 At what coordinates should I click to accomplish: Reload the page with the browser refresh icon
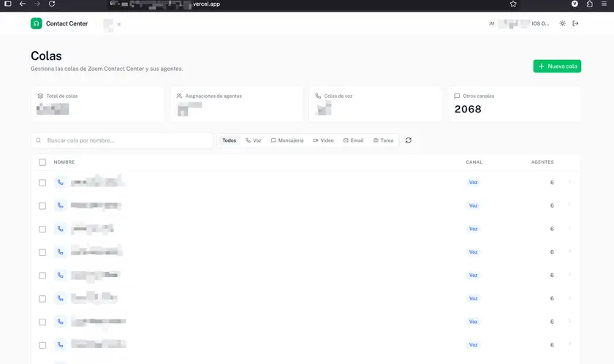click(52, 4)
